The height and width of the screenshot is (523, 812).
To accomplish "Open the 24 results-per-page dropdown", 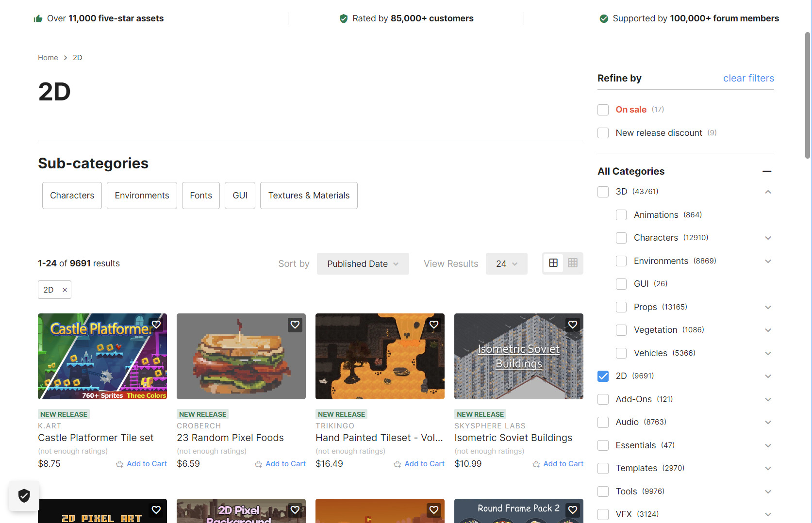I will click(507, 263).
